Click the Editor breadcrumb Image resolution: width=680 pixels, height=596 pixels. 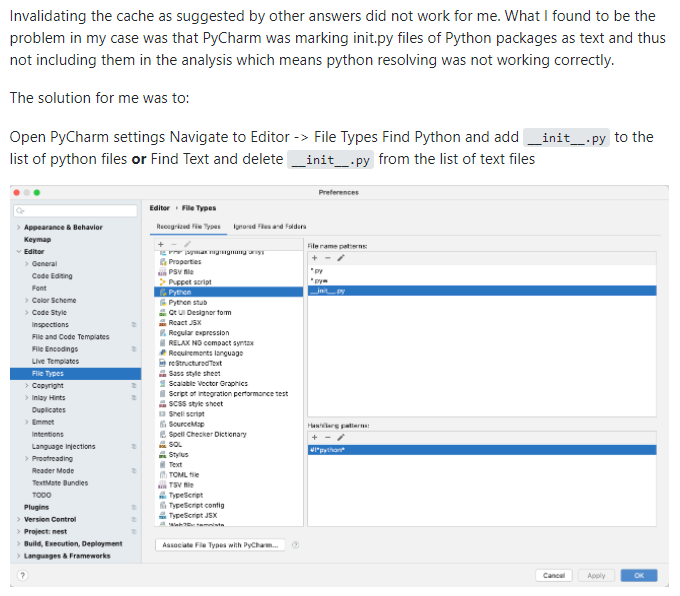(x=160, y=208)
